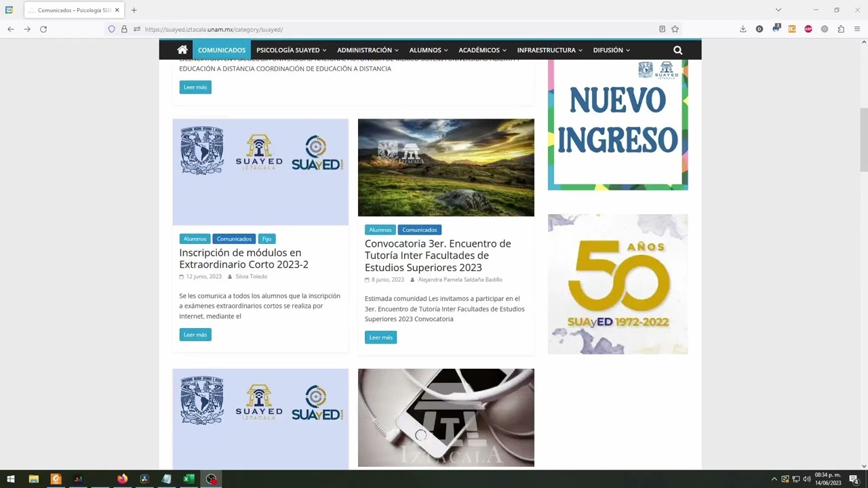Go to the site home icon
Image resolution: width=868 pixels, height=488 pixels.
(x=182, y=50)
